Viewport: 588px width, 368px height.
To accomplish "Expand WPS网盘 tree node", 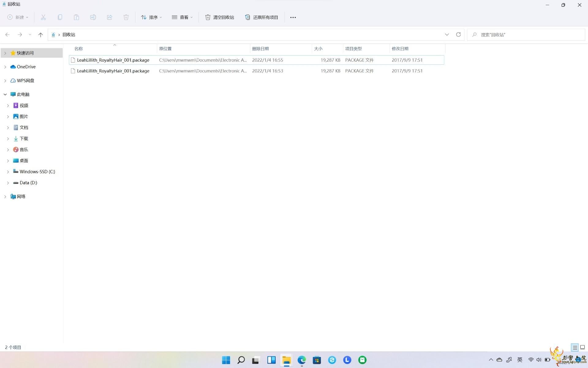I will coord(5,81).
